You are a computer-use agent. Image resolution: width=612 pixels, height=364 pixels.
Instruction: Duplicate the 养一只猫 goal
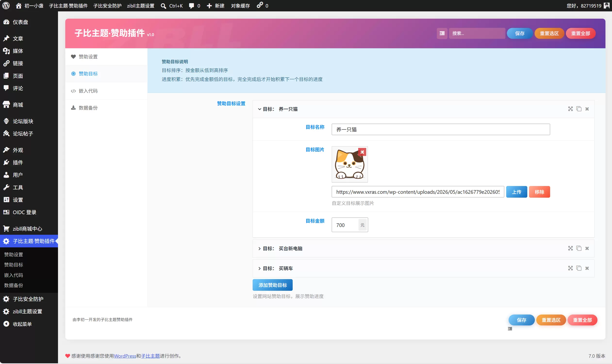pos(579,109)
